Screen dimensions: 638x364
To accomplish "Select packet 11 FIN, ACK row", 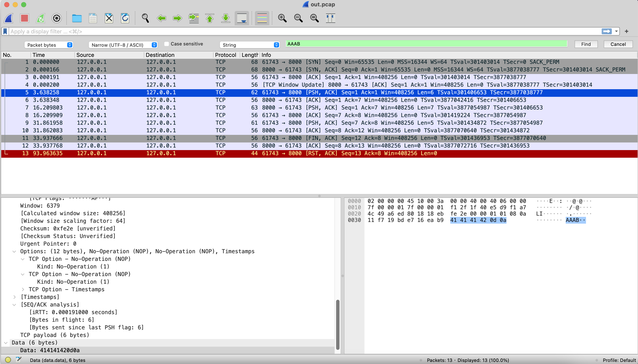I will coord(319,138).
